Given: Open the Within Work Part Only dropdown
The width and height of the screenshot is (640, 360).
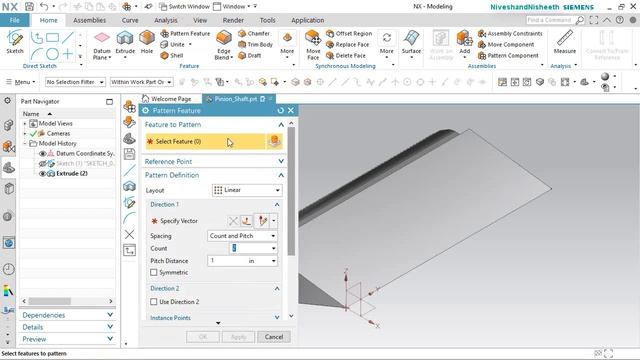Looking at the screenshot, I should click(x=141, y=82).
